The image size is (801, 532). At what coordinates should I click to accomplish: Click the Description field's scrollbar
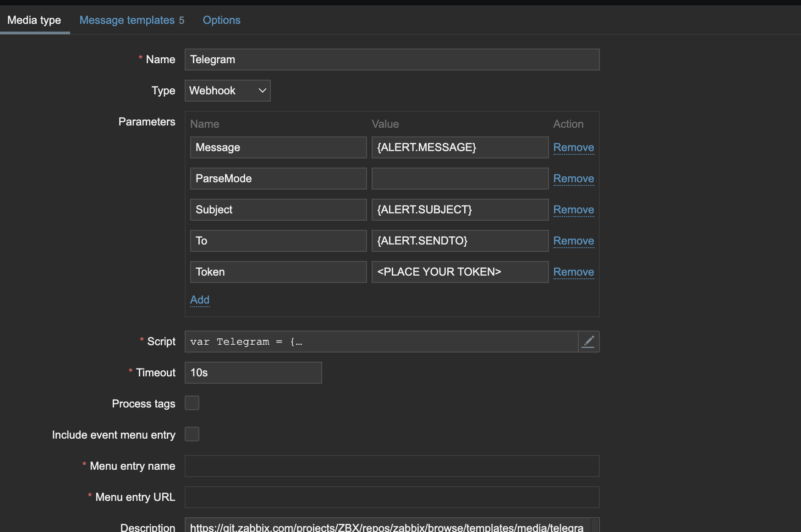(x=595, y=525)
